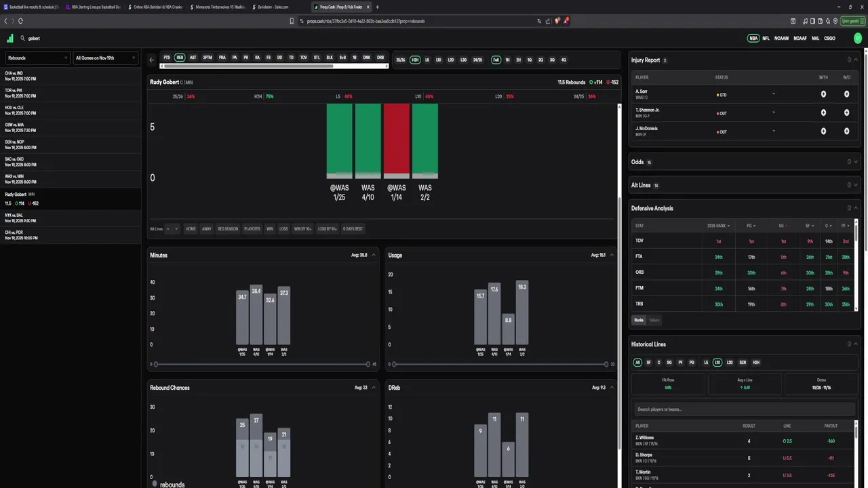
Task: Collapse the Minutes chart card
Action: coord(374,255)
